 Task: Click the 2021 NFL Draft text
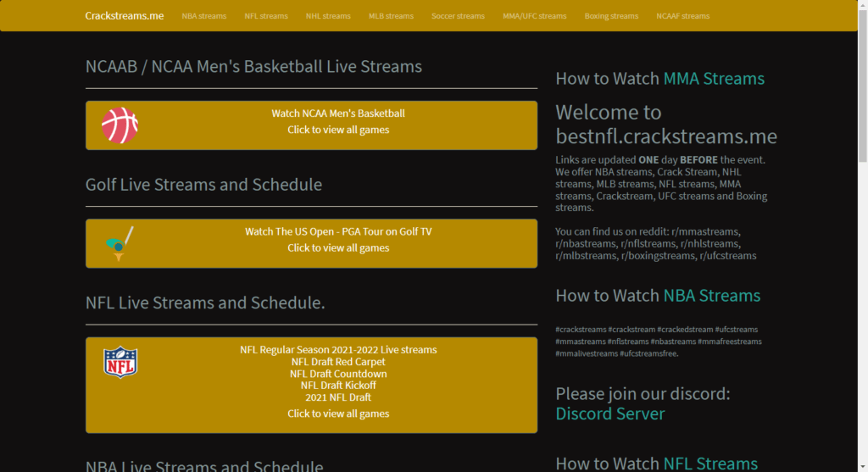click(338, 397)
